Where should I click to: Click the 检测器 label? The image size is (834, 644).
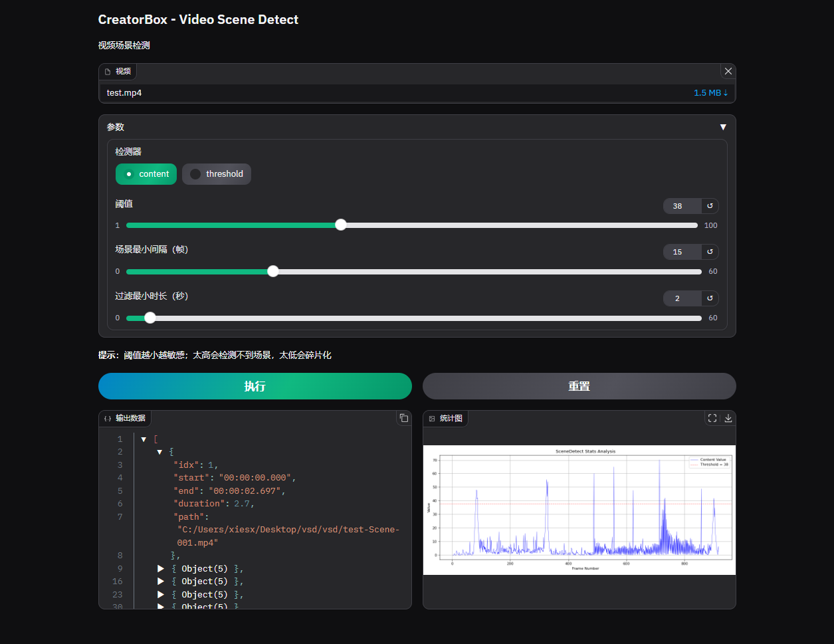(128, 152)
